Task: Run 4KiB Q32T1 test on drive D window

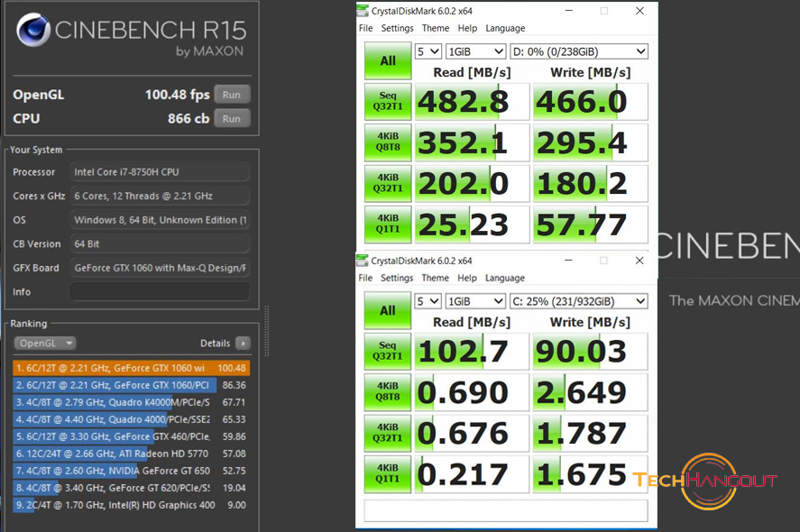Action: click(x=388, y=183)
